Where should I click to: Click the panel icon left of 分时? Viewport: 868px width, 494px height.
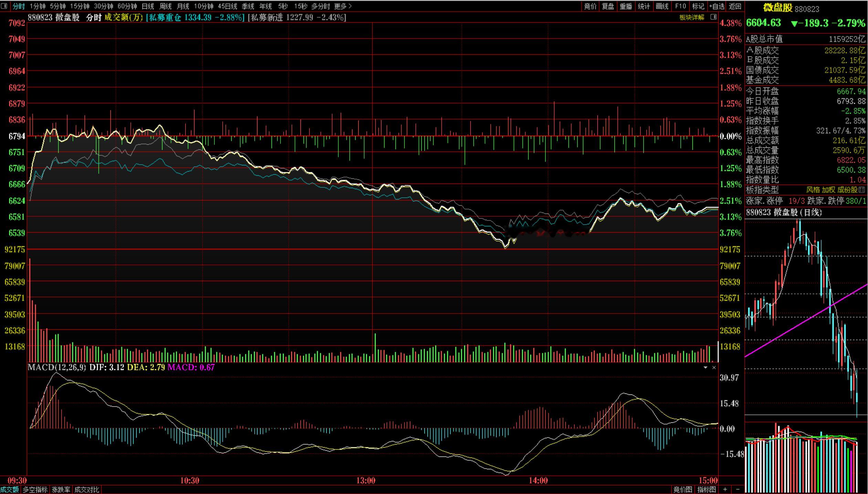tap(4, 6)
